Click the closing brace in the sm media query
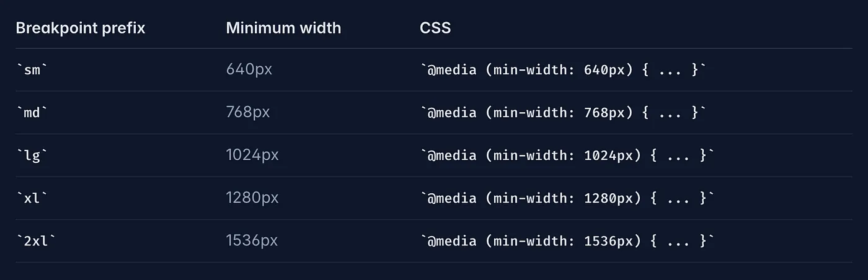This screenshot has height=280, width=868. [695, 69]
